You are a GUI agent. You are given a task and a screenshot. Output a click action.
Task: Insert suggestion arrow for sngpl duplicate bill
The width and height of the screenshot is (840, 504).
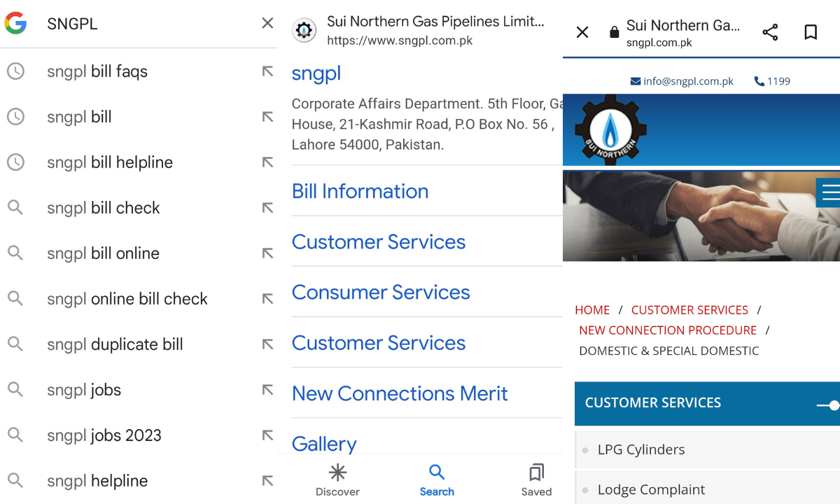267,344
